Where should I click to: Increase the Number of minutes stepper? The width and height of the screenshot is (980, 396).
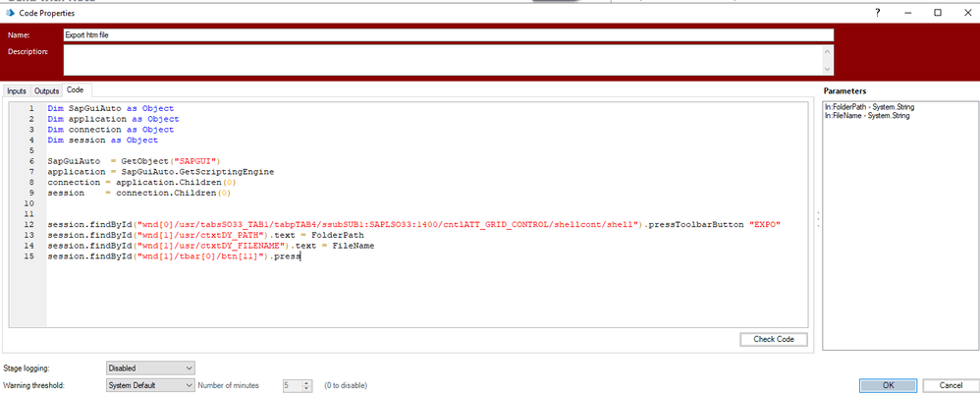point(307,382)
